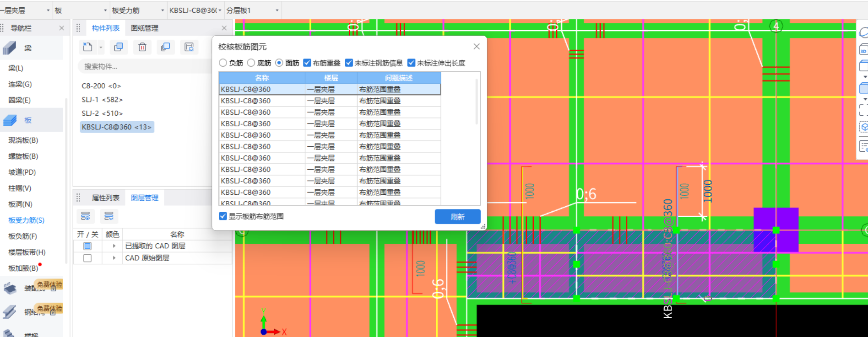The image size is (868, 337).
Task: Select 现浇板(B) in the navigation list
Action: pos(23,140)
